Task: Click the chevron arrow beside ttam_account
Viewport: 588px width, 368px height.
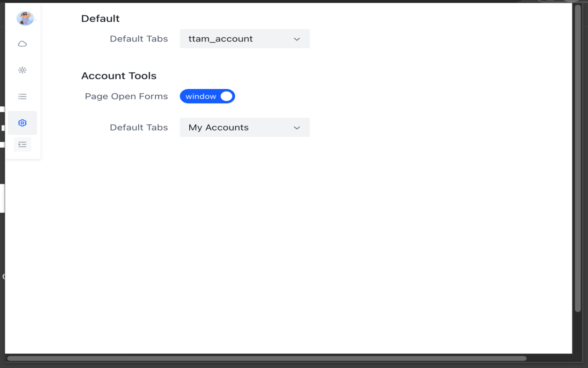Action: pyautogui.click(x=297, y=39)
